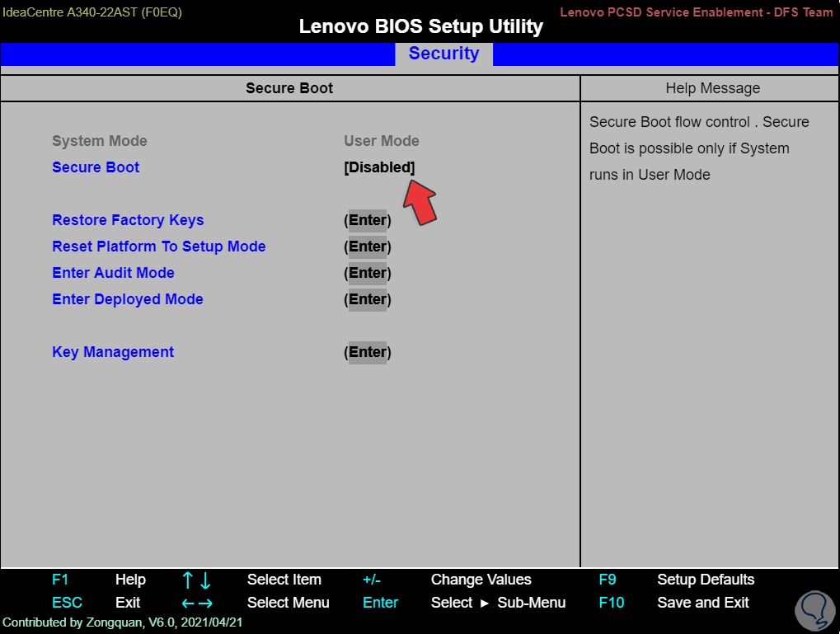Screen dimensions: 840x634
Task: Click the Secure Boot section heading
Action: (x=289, y=88)
